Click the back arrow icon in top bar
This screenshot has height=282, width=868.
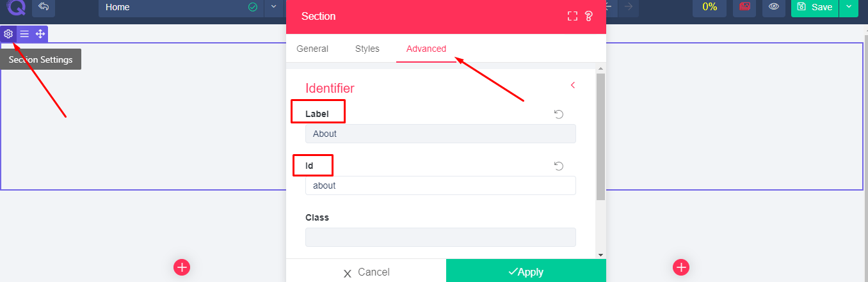[x=44, y=7]
